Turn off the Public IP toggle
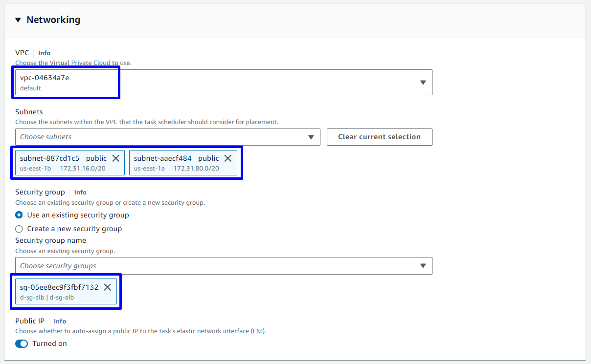 22,343
